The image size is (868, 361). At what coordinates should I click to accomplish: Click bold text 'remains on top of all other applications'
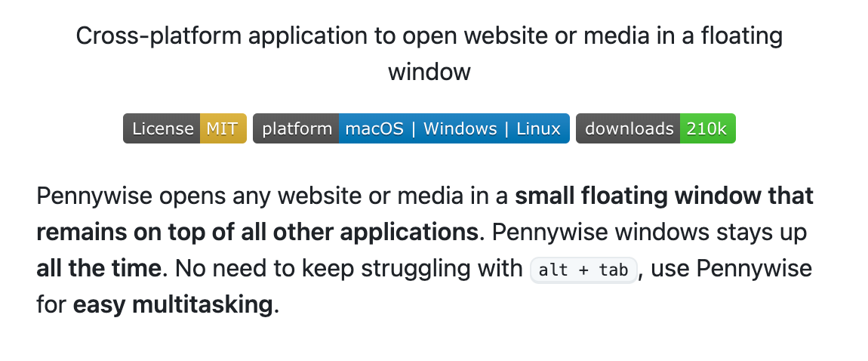257,233
